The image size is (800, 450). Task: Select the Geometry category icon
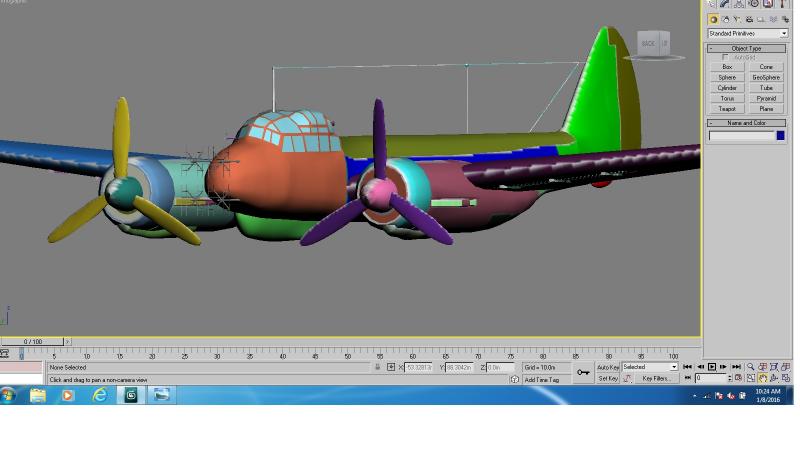(x=713, y=20)
